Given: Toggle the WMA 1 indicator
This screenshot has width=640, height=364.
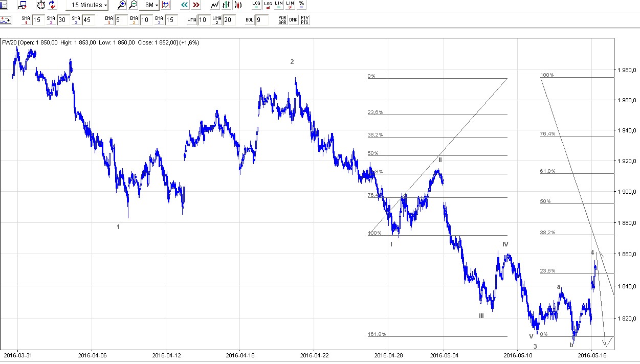Looking at the screenshot, I should [192, 20].
